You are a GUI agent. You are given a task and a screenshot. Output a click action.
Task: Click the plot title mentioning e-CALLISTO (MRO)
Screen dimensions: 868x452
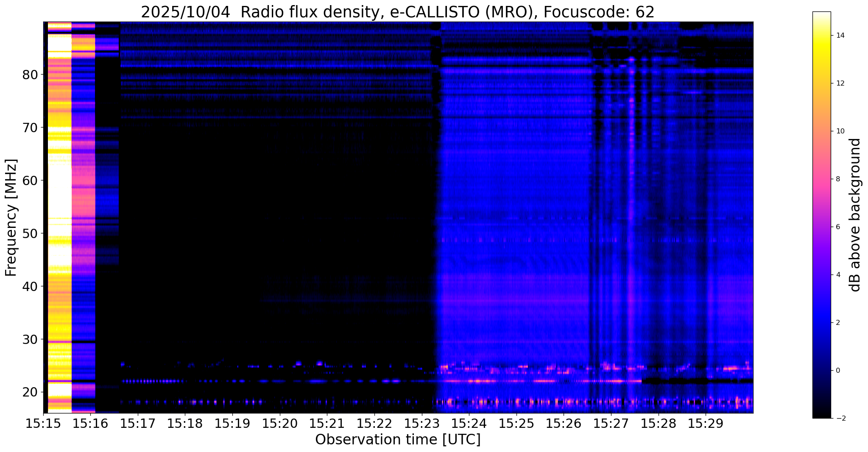tap(398, 12)
